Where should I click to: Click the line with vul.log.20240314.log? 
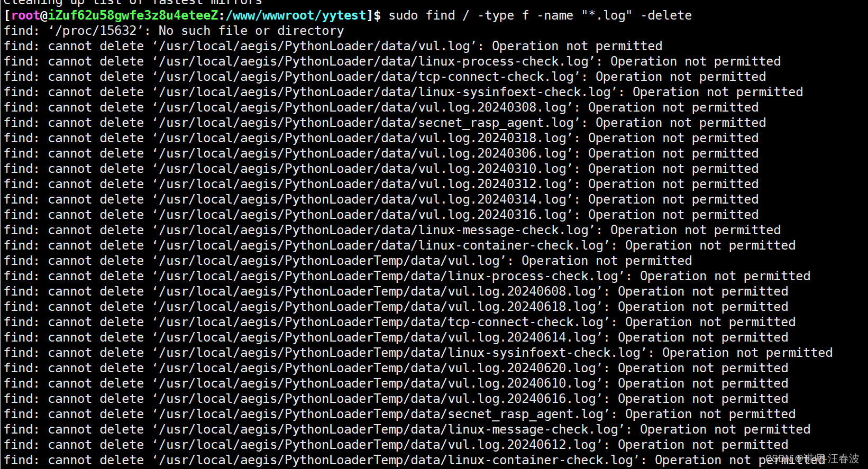(381, 199)
